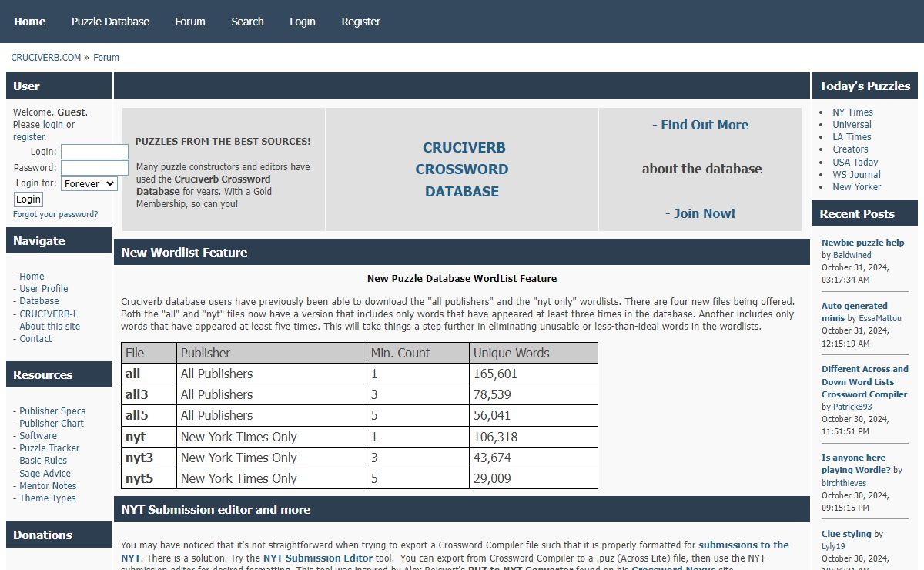Click the '29,009' unique words cell
The image size is (924, 570).
pos(534,478)
